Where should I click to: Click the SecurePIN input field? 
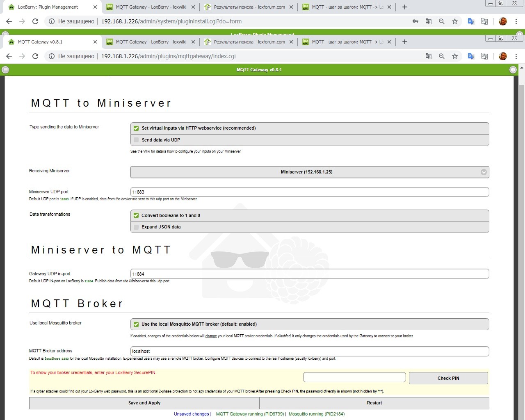tap(354, 377)
